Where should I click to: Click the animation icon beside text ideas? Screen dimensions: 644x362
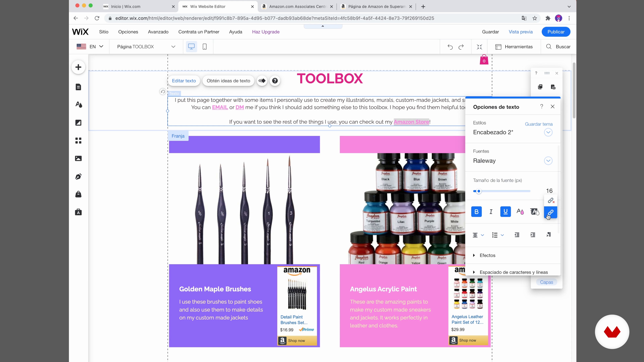coord(262,81)
